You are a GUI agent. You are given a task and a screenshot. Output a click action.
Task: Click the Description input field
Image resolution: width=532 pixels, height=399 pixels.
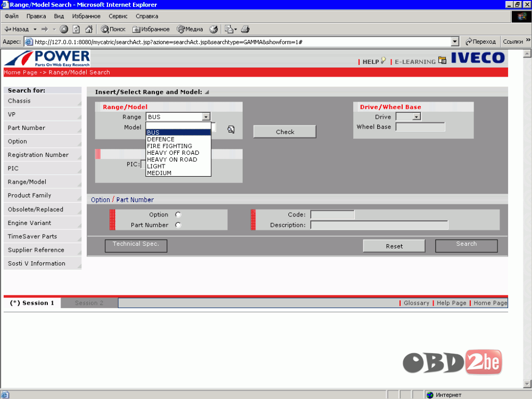click(x=379, y=225)
